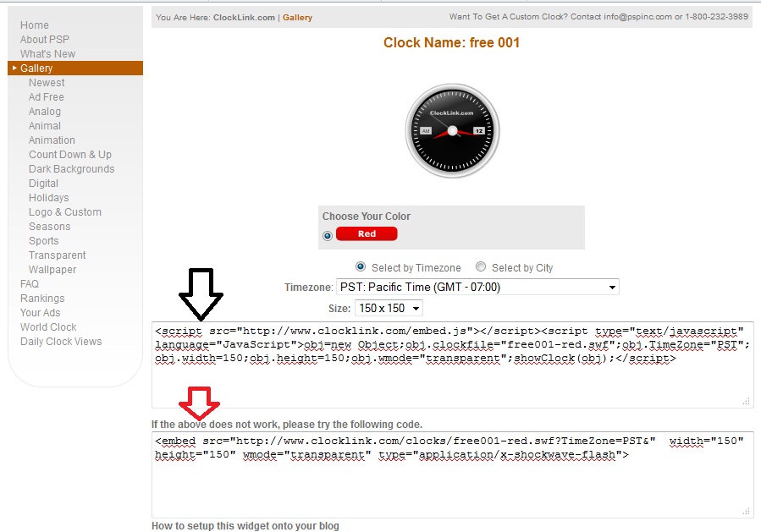Click resize handle of embed code box
The image size is (761, 532).
click(747, 511)
